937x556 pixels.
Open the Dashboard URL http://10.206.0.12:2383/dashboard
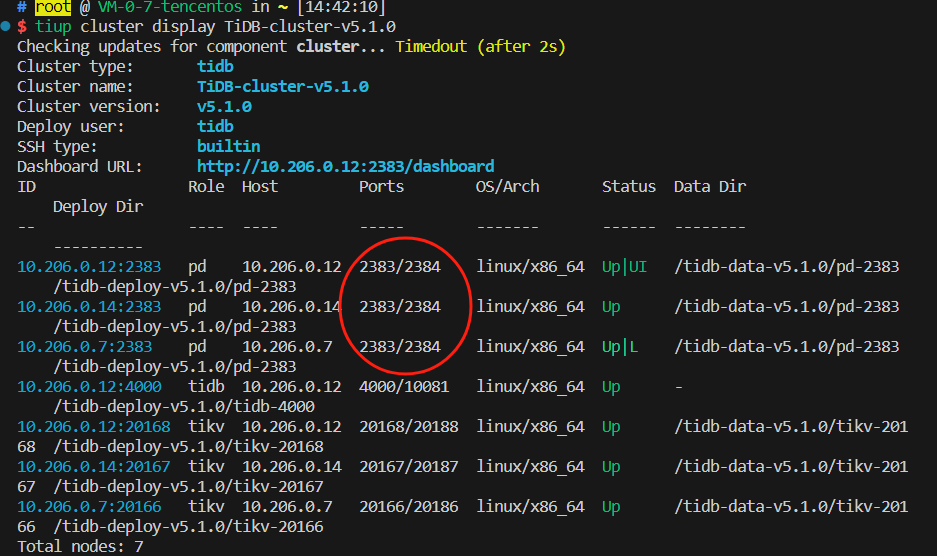(x=345, y=166)
